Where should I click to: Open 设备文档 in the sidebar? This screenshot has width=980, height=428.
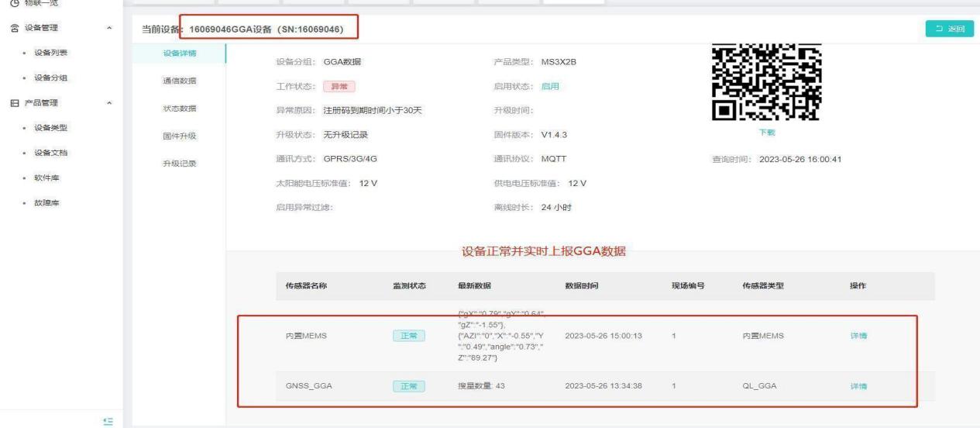coord(50,153)
